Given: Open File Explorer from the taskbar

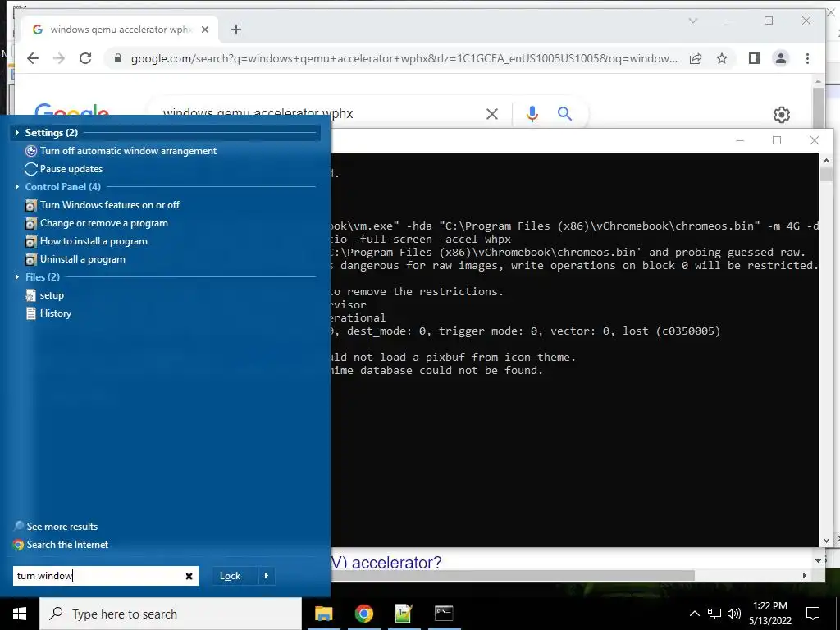Looking at the screenshot, I should (x=323, y=614).
